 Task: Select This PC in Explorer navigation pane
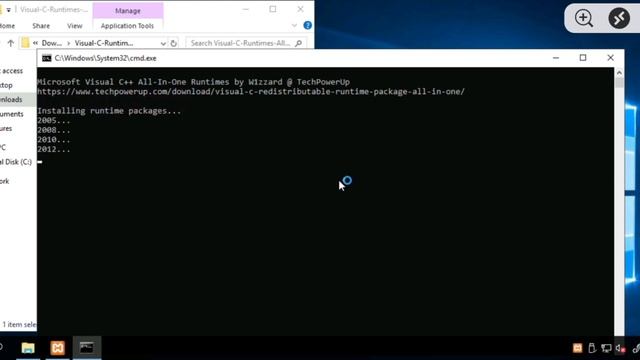pos(3,147)
